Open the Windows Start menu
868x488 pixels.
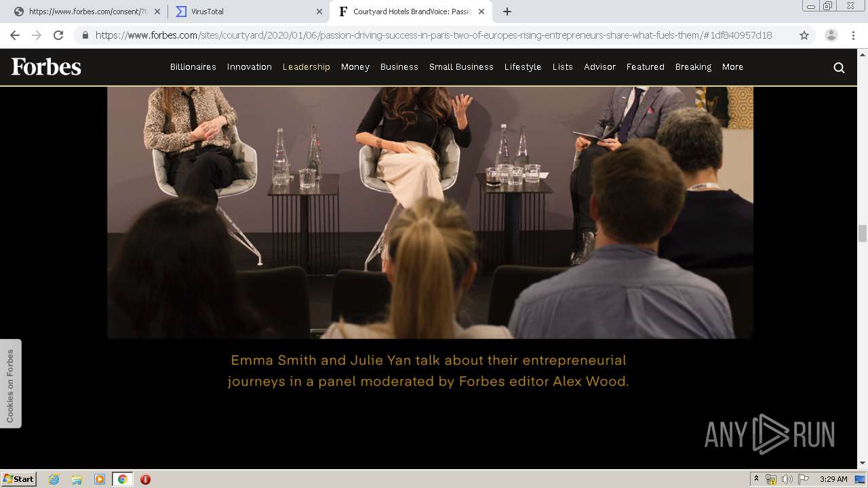(x=19, y=479)
